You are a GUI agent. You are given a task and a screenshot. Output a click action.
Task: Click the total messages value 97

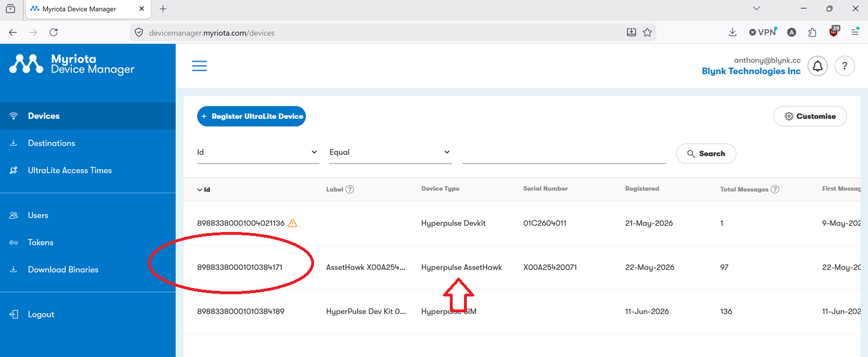click(x=724, y=267)
